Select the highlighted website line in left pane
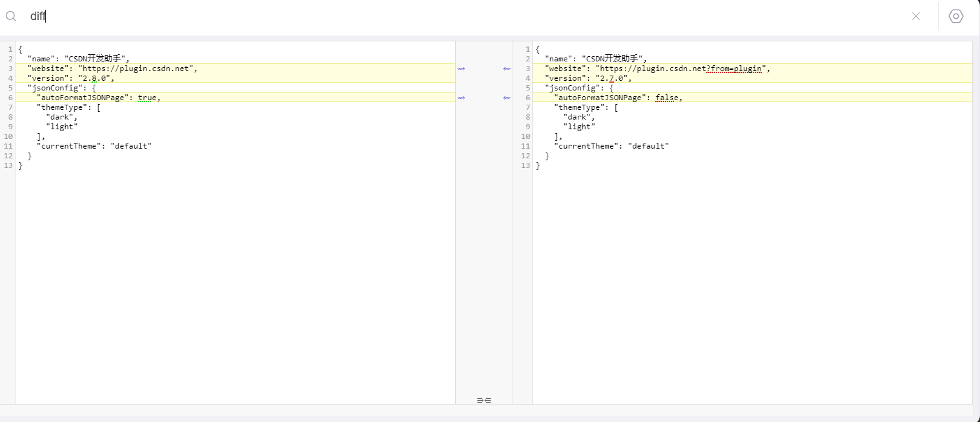Image resolution: width=980 pixels, height=422 pixels. [110, 68]
